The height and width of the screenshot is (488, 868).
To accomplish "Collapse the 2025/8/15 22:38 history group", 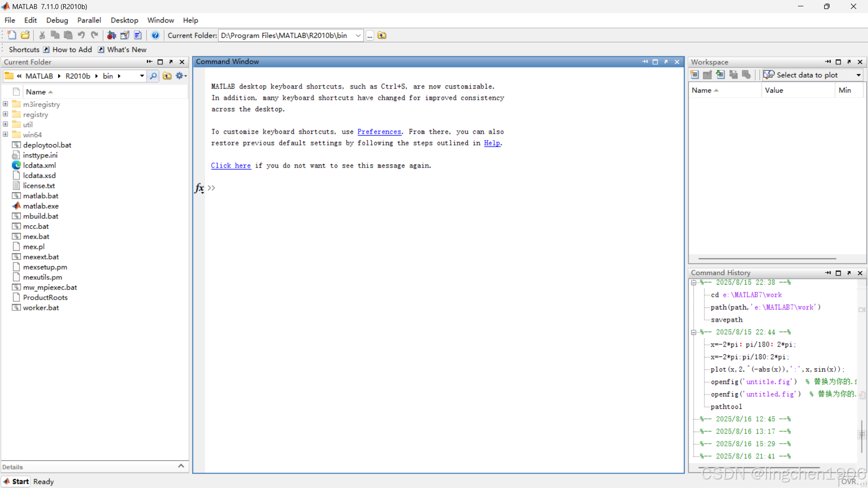I will (693, 283).
